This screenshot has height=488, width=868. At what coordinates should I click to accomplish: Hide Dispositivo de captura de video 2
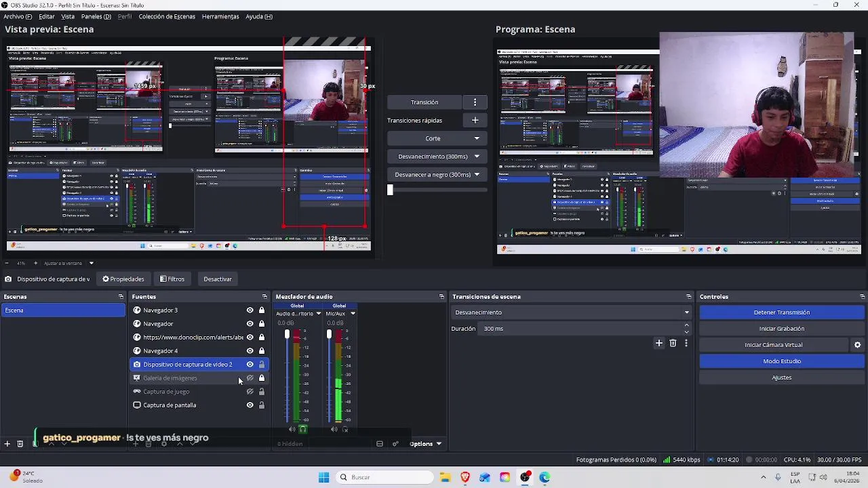pyautogui.click(x=250, y=365)
